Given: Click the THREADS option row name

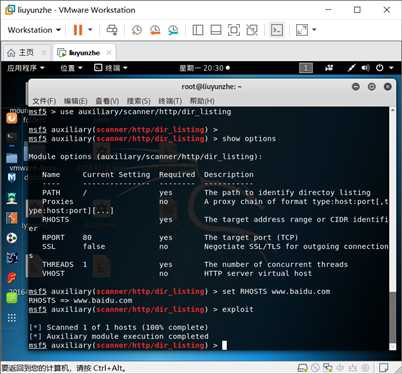Looking at the screenshot, I should [x=58, y=264].
